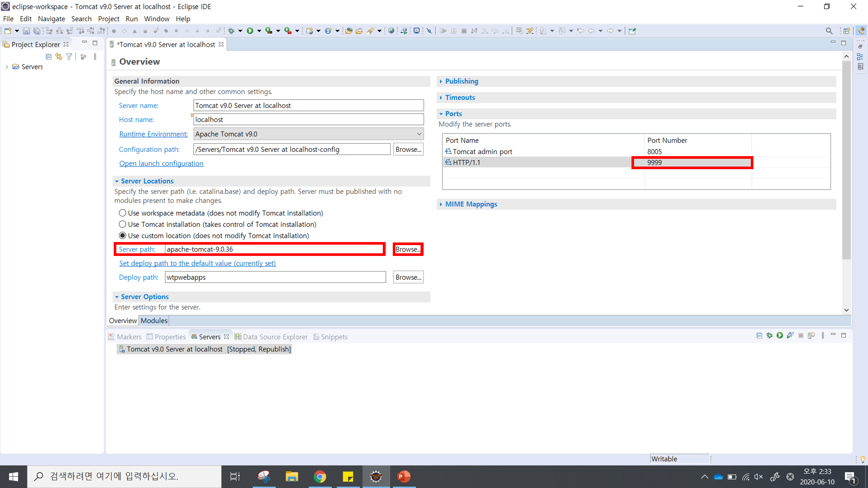Start the server in debug mode from the Servers view

click(x=769, y=335)
